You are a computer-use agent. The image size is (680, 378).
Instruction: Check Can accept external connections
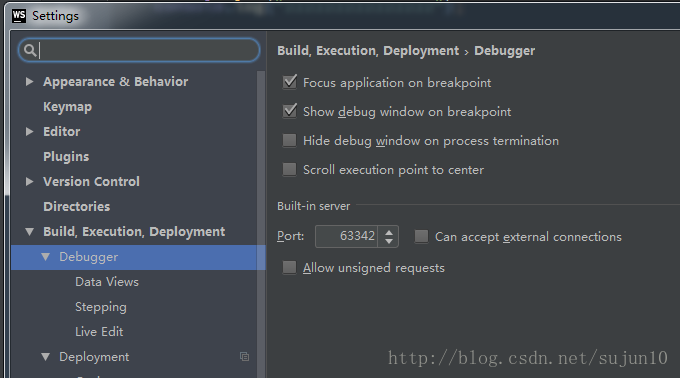pos(421,236)
